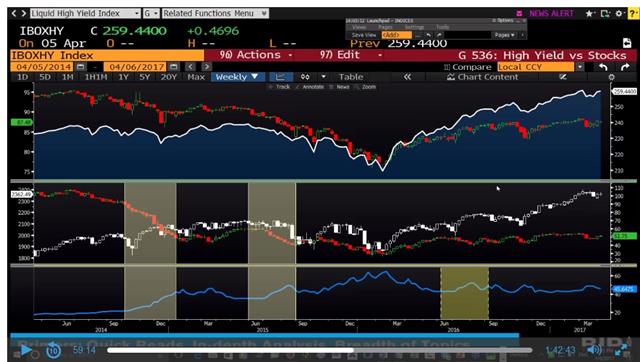This screenshot has height=362, width=640.
Task: Enable the Annotate chart tool
Action: 310,87
